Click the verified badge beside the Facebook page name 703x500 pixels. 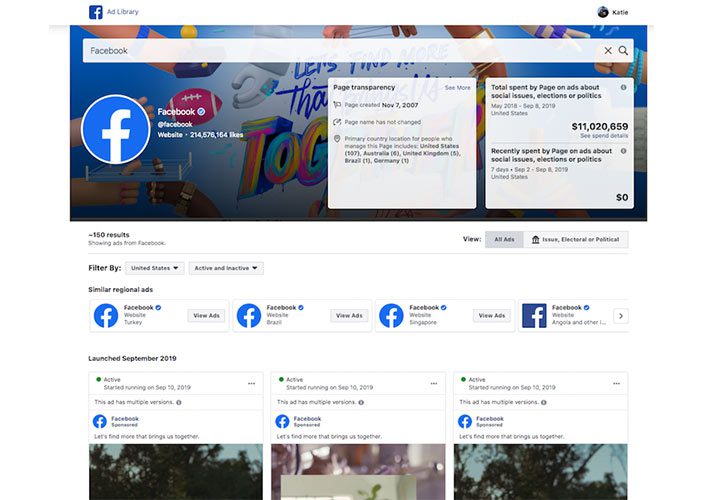201,112
